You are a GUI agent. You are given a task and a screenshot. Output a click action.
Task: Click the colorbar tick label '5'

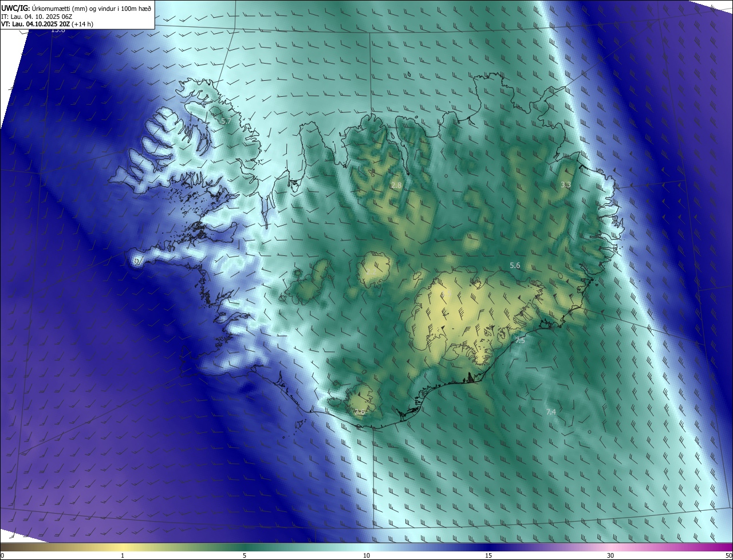(245, 555)
